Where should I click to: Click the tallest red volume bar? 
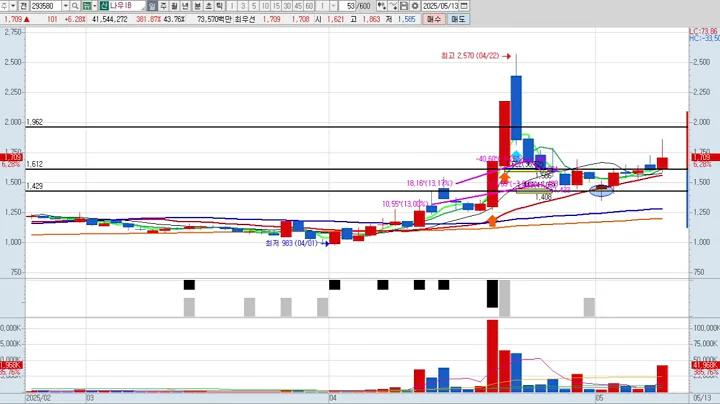coord(492,356)
